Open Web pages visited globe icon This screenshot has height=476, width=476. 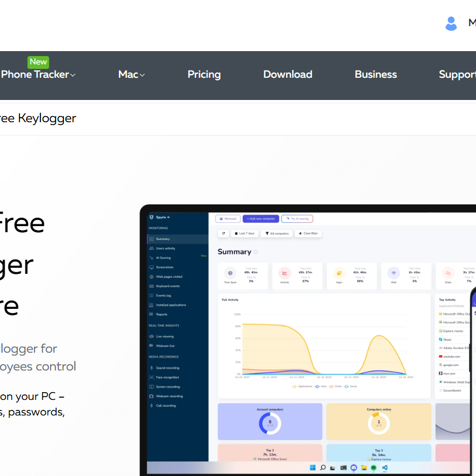[152, 277]
